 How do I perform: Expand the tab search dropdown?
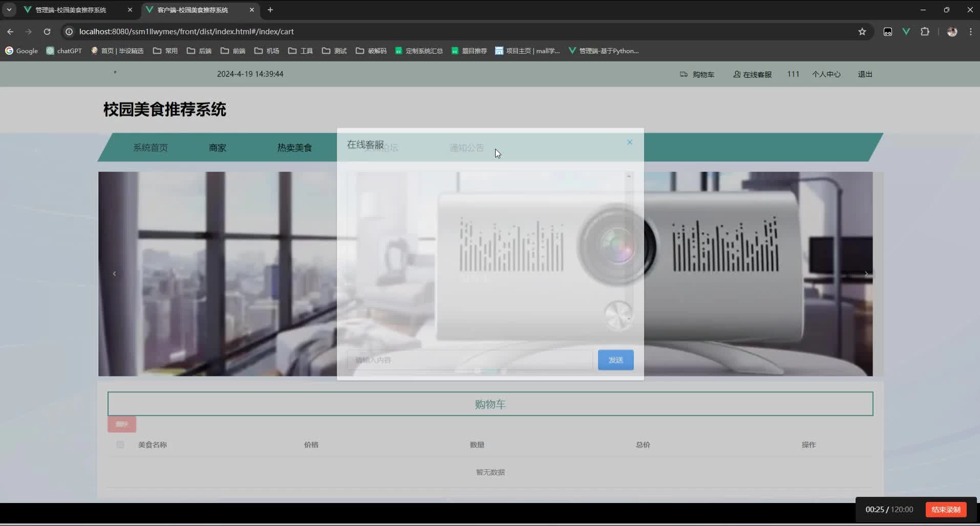tap(9, 10)
